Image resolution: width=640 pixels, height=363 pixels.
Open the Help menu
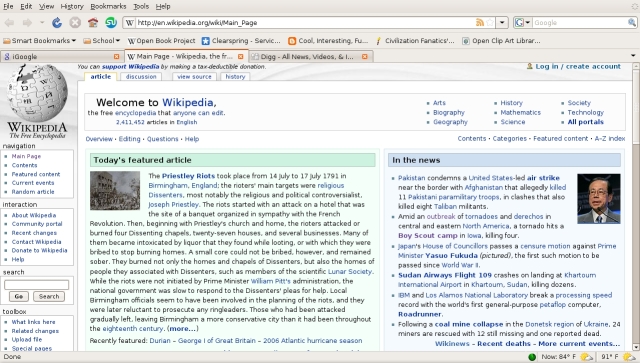click(163, 7)
